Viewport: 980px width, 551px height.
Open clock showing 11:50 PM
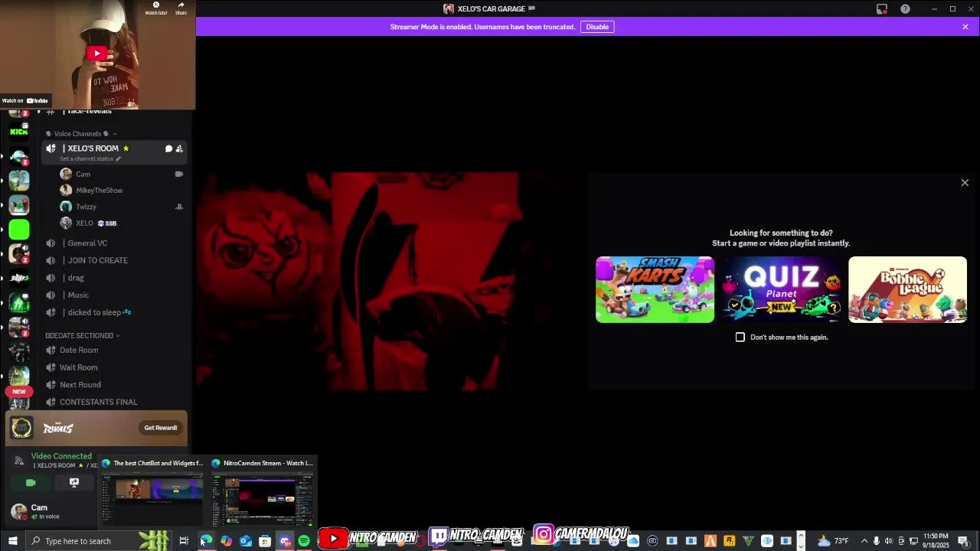point(936,541)
